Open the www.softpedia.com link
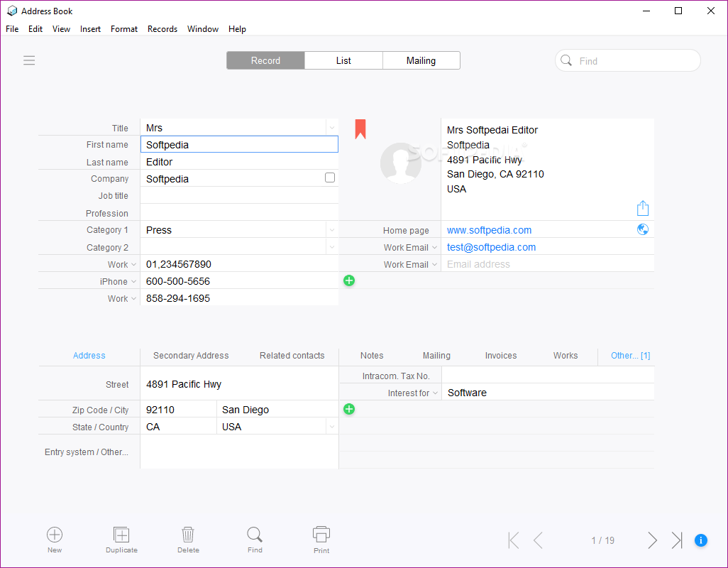The image size is (728, 568). click(489, 230)
